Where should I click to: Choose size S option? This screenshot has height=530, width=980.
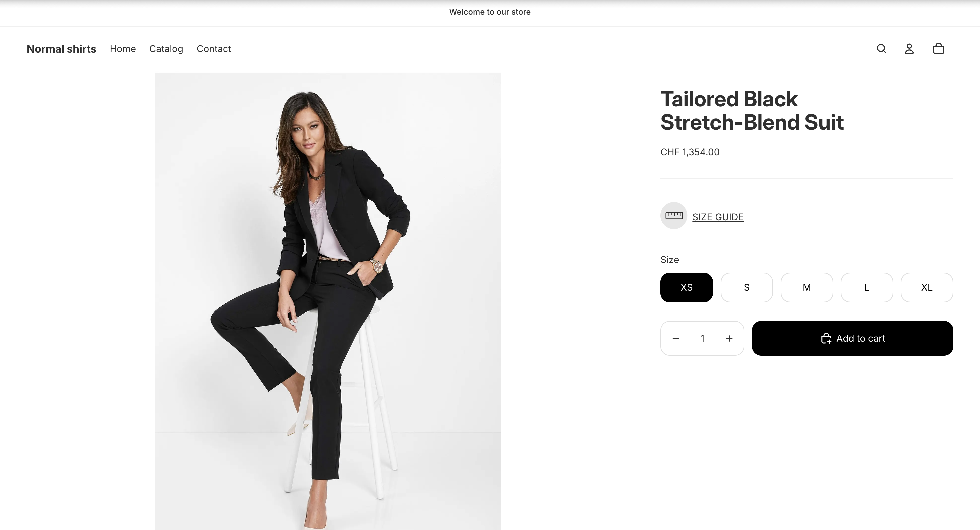click(746, 287)
